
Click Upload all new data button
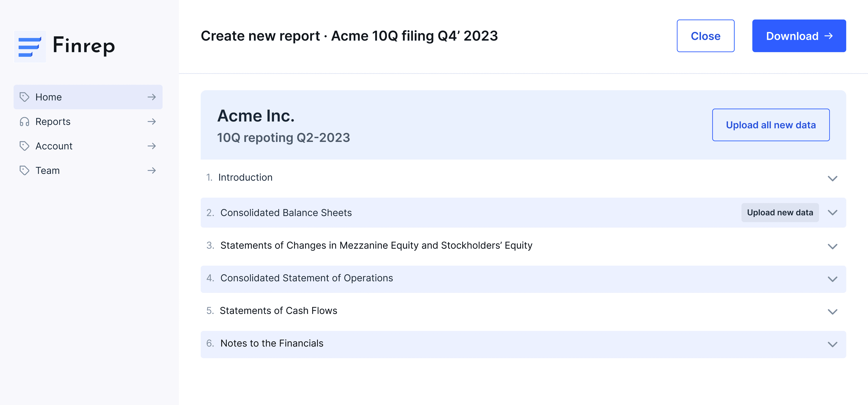click(x=771, y=125)
